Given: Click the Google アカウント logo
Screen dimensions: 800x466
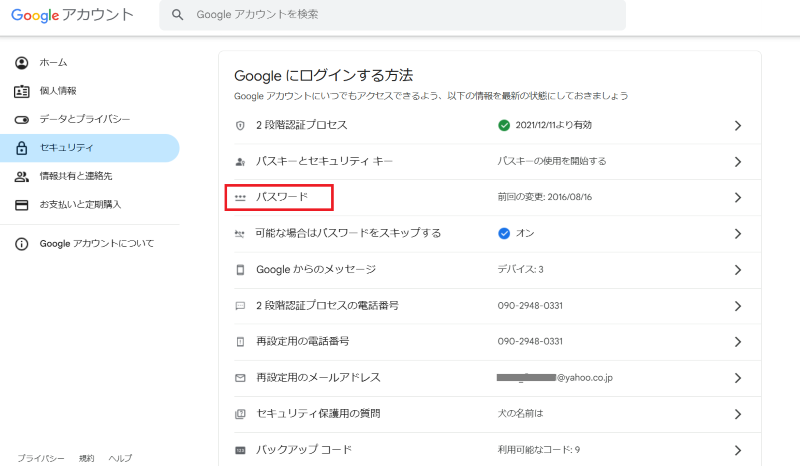Looking at the screenshot, I should (72, 15).
